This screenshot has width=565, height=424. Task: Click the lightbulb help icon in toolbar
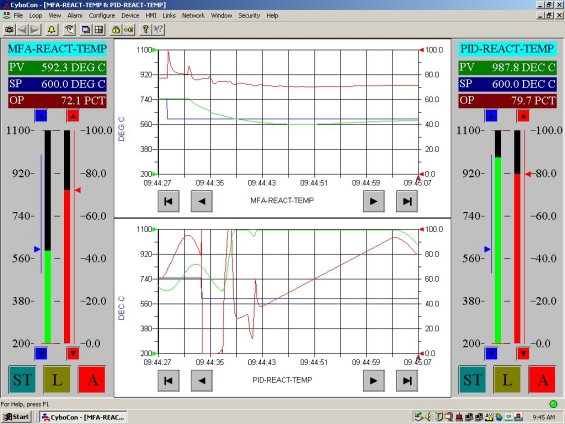tap(145, 30)
